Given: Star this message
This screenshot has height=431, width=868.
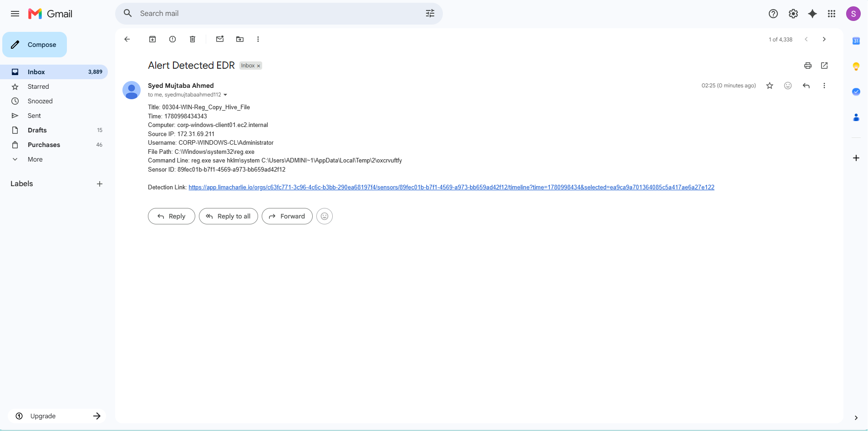Looking at the screenshot, I should tap(770, 86).
